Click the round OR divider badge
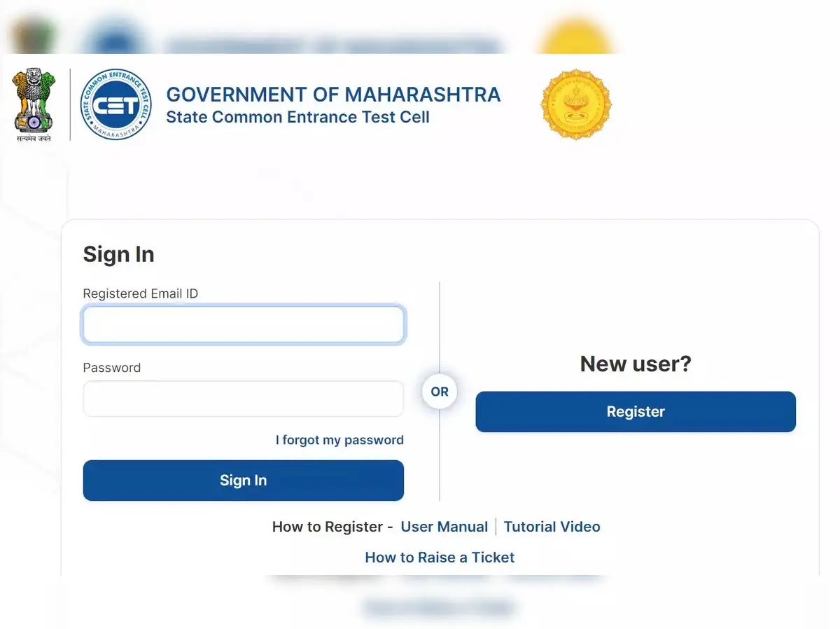The width and height of the screenshot is (840, 629). pyautogui.click(x=440, y=392)
